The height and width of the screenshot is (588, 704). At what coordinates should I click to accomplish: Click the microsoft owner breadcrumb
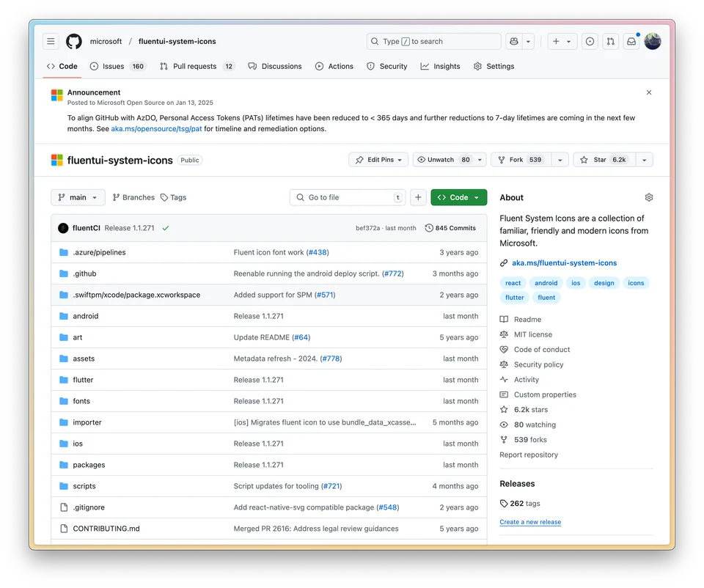106,41
